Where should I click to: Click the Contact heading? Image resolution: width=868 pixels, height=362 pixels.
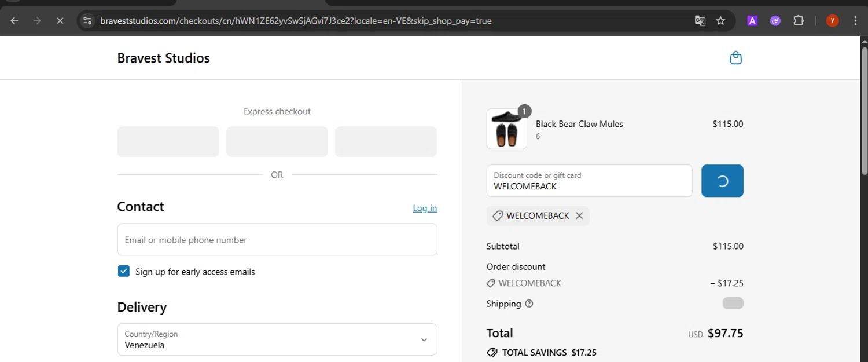[x=141, y=207]
